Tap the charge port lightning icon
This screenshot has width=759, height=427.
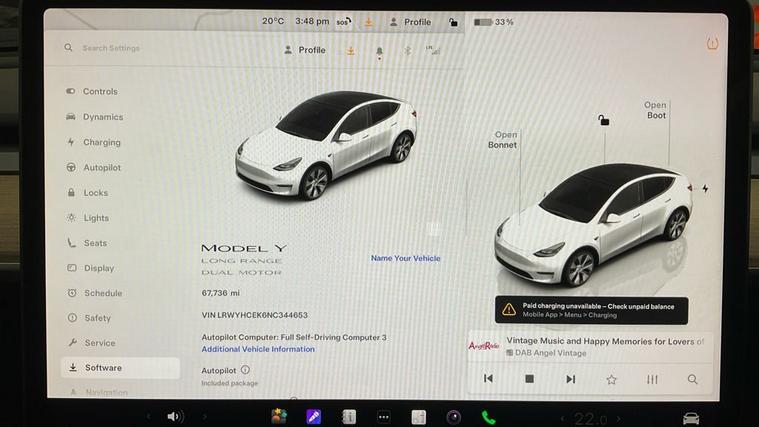pyautogui.click(x=705, y=189)
